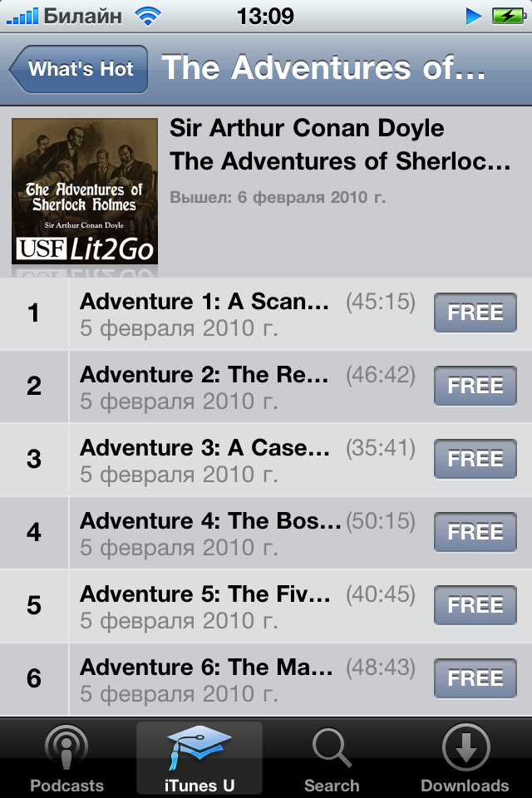Tap FREE button for Adventure 3
This screenshot has height=798, width=532.
(475, 459)
